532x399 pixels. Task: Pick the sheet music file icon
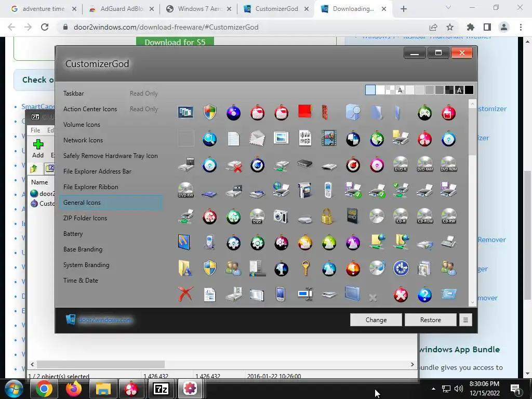[x=304, y=139]
